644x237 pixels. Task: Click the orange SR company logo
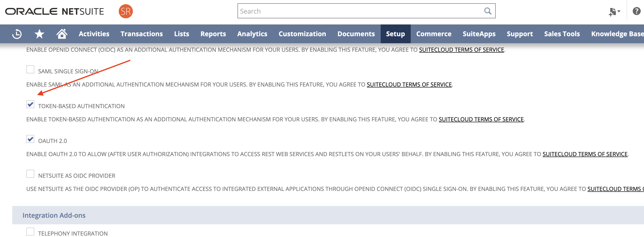pyautogui.click(x=126, y=11)
